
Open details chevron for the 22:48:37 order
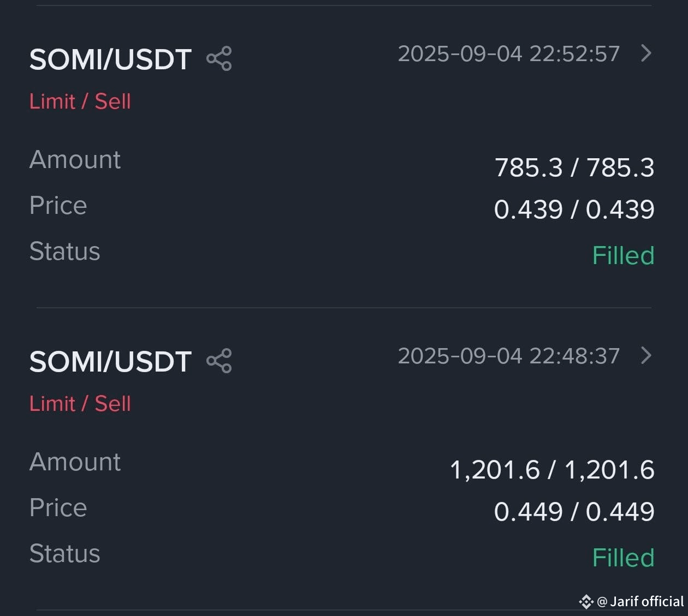click(646, 356)
